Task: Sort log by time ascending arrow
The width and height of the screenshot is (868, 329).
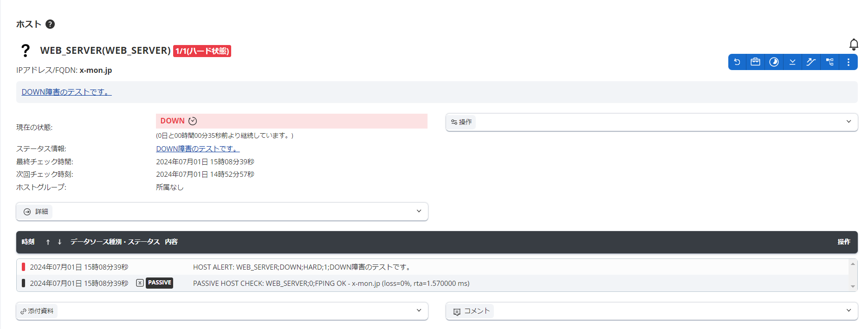Action: [48, 242]
